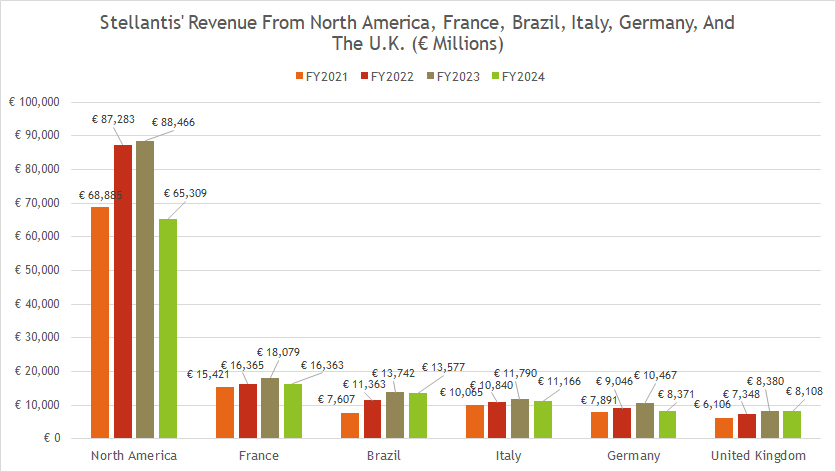Click the € 10,065 data label
This screenshot has height=472, width=836.
point(461,393)
